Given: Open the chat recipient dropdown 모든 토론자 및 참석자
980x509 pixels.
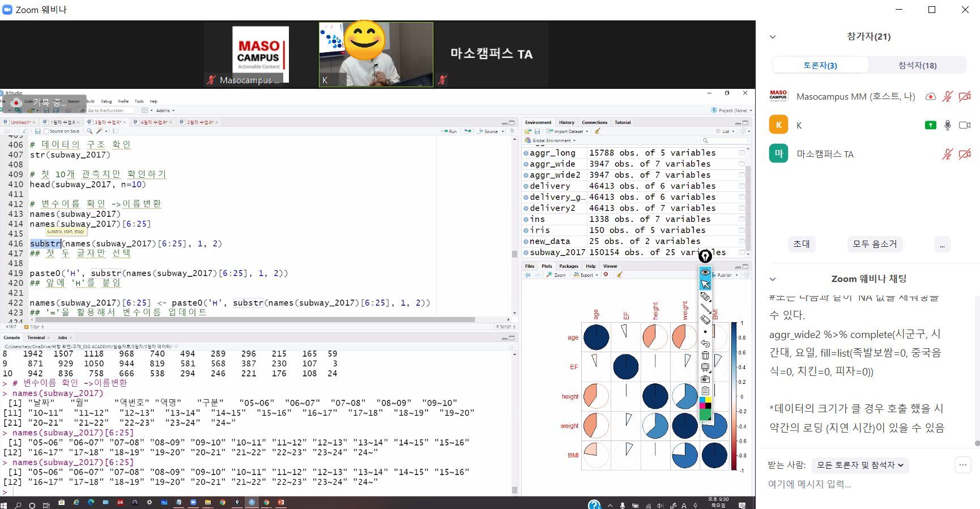Looking at the screenshot, I should (x=860, y=465).
